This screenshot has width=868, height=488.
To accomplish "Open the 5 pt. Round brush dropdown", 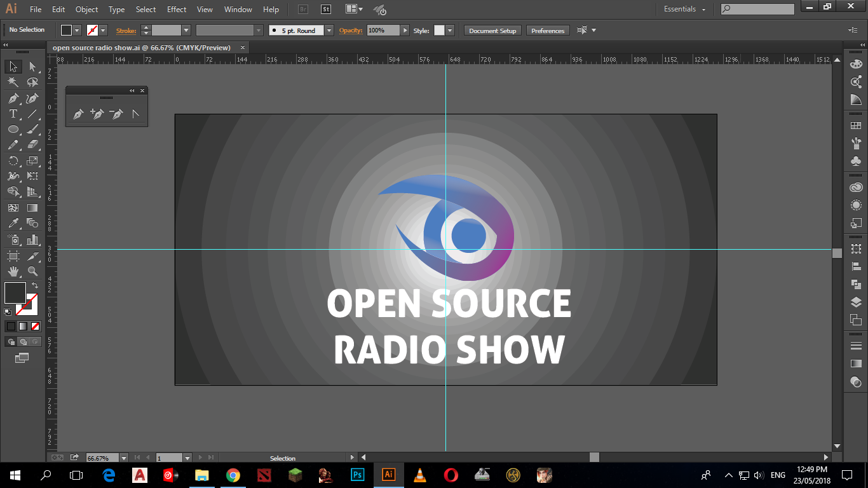I will coord(329,30).
